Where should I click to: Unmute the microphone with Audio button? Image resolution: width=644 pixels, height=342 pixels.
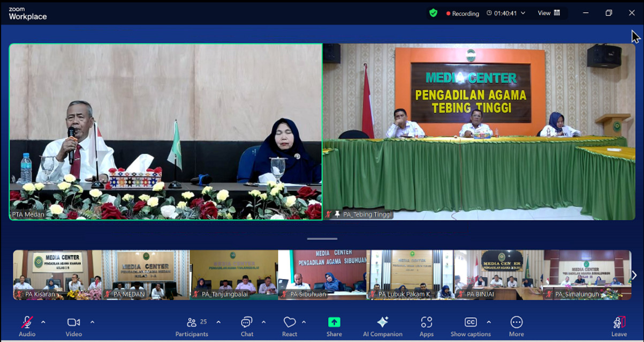pyautogui.click(x=27, y=326)
